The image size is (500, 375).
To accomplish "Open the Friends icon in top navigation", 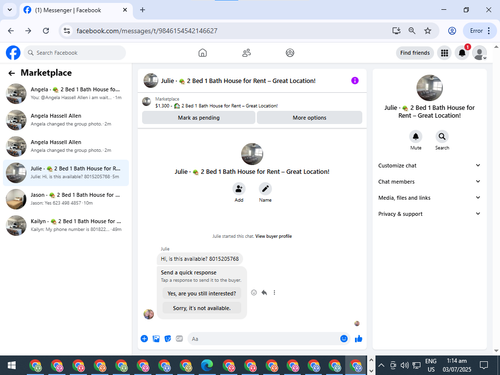I will tap(246, 53).
